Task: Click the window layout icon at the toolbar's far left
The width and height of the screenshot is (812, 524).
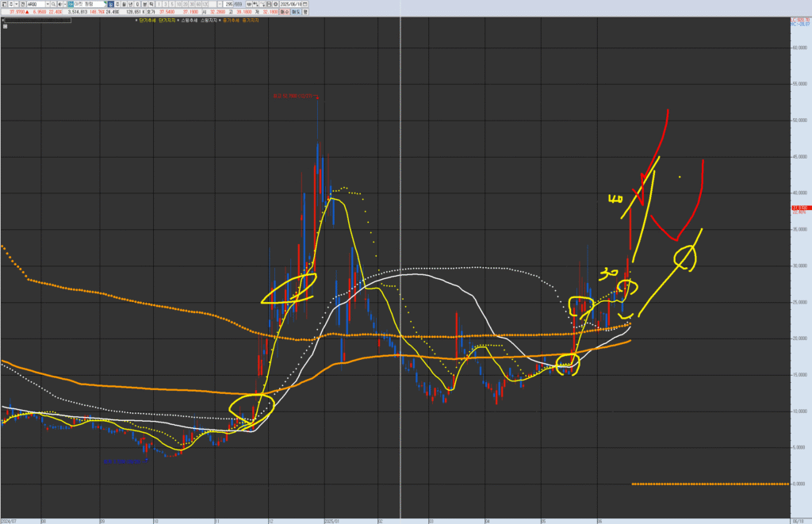Action: [4, 4]
